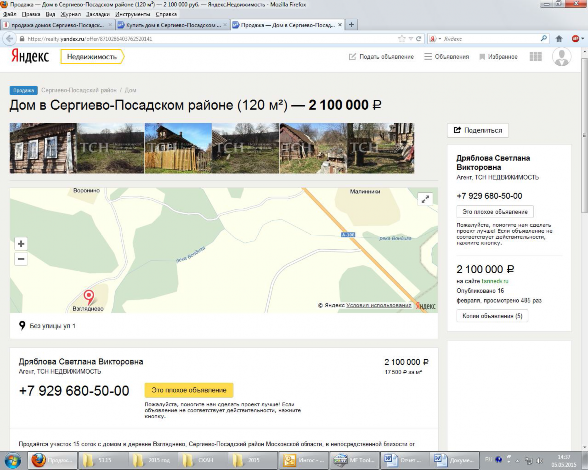Go back with the browser back arrow
The width and height of the screenshot is (588, 470).
pos(10,39)
